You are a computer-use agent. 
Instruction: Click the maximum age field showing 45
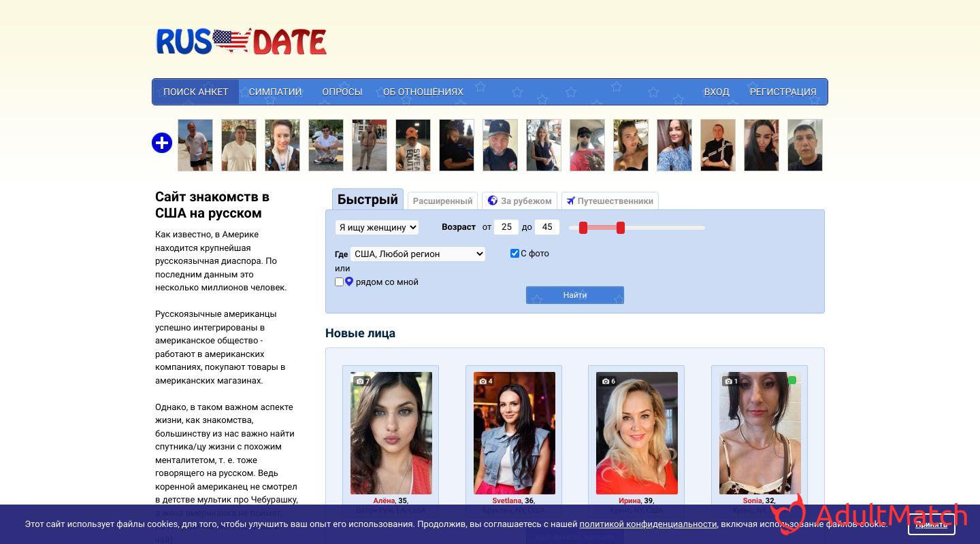(x=547, y=227)
